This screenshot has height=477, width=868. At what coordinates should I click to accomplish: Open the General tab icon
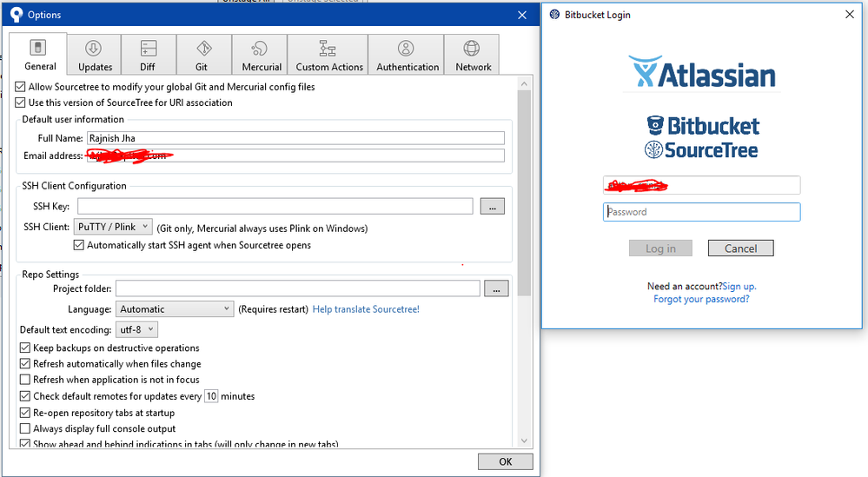[x=37, y=48]
